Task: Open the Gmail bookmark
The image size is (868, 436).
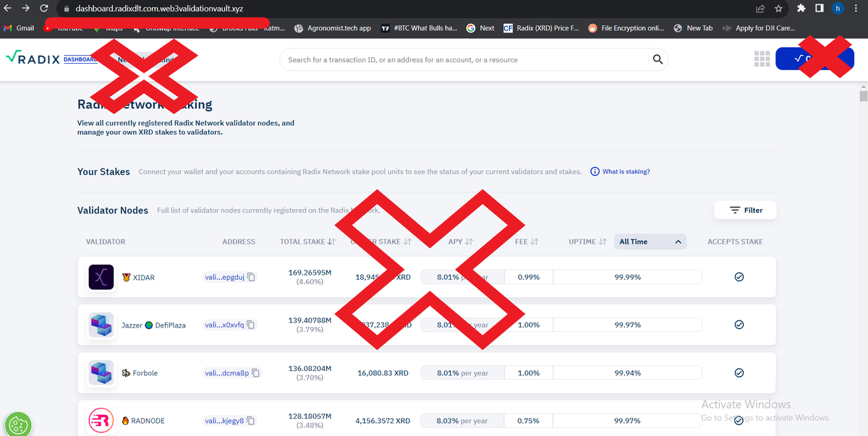Action: point(20,28)
